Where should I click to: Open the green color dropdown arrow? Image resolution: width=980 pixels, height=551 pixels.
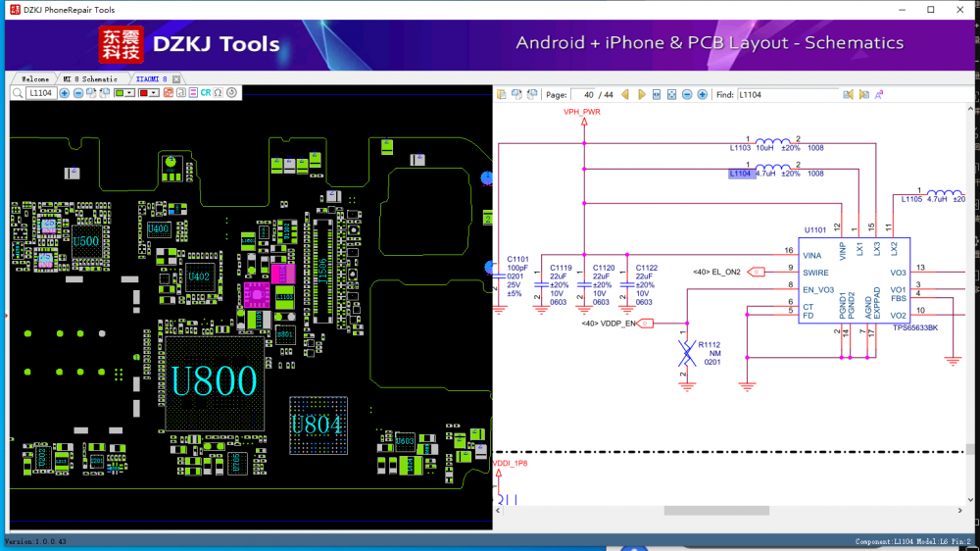[128, 93]
